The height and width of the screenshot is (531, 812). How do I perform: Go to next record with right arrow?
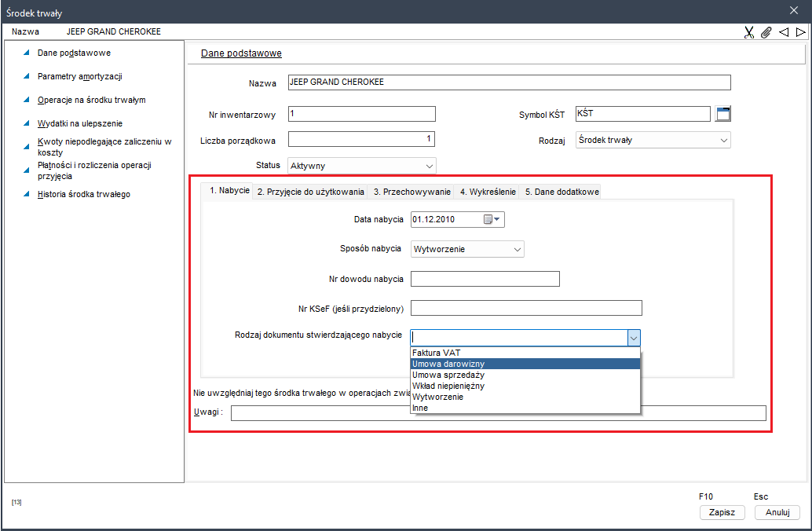[x=800, y=32]
